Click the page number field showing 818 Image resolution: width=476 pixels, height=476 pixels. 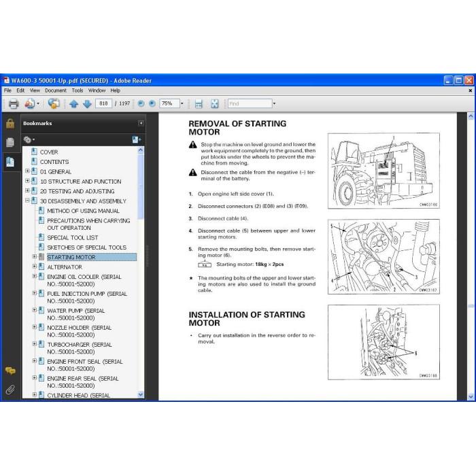tap(103, 103)
